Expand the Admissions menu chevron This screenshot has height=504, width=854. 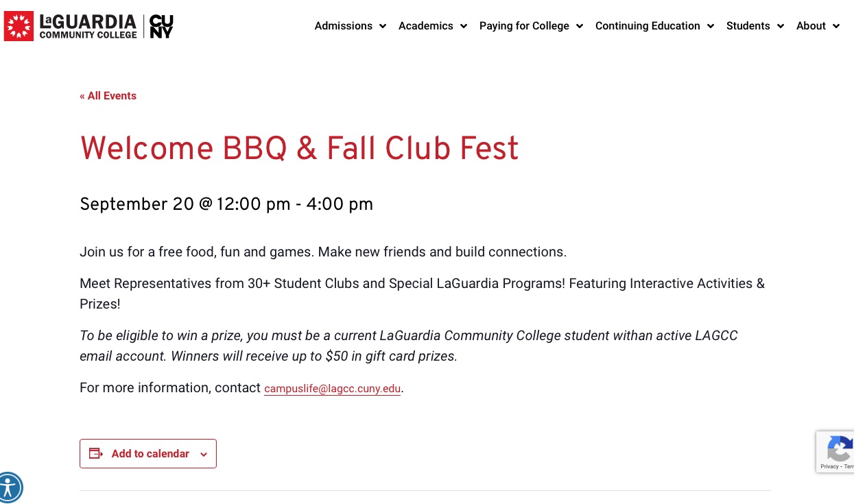coord(383,26)
